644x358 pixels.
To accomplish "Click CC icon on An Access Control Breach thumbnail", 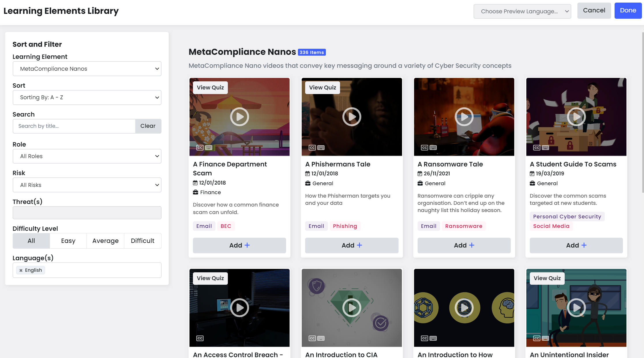I will (200, 338).
